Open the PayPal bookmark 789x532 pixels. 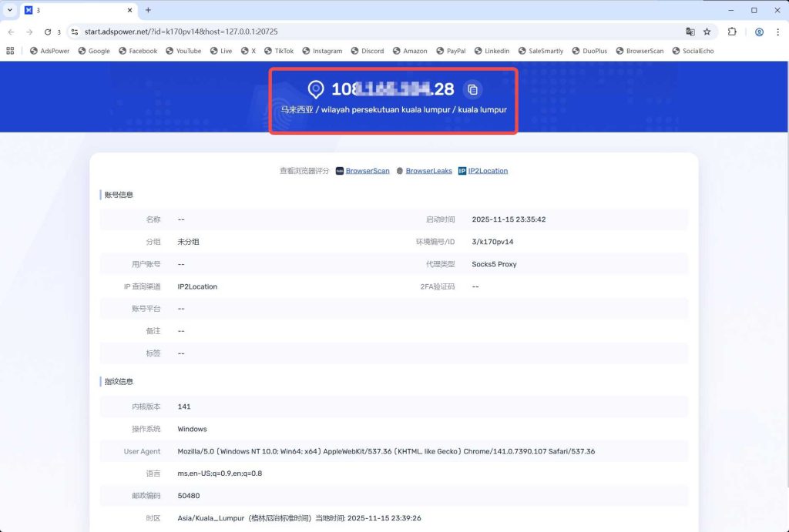(451, 51)
